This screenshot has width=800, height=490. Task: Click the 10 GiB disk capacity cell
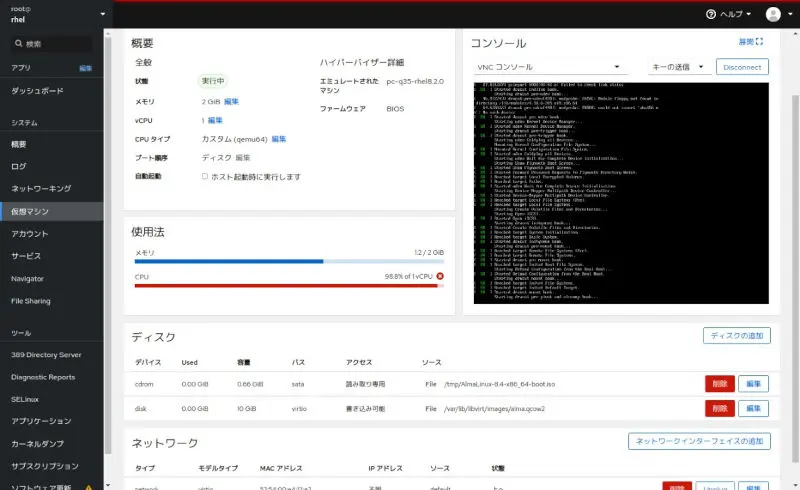coord(247,409)
